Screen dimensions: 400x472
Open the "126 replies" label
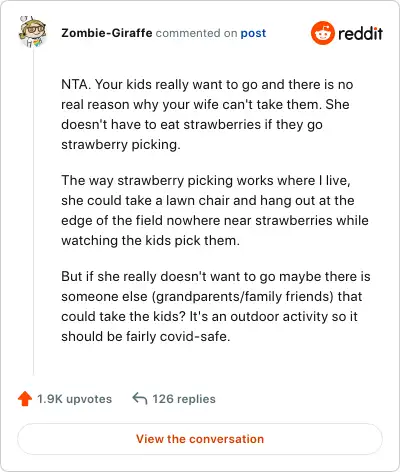184,399
